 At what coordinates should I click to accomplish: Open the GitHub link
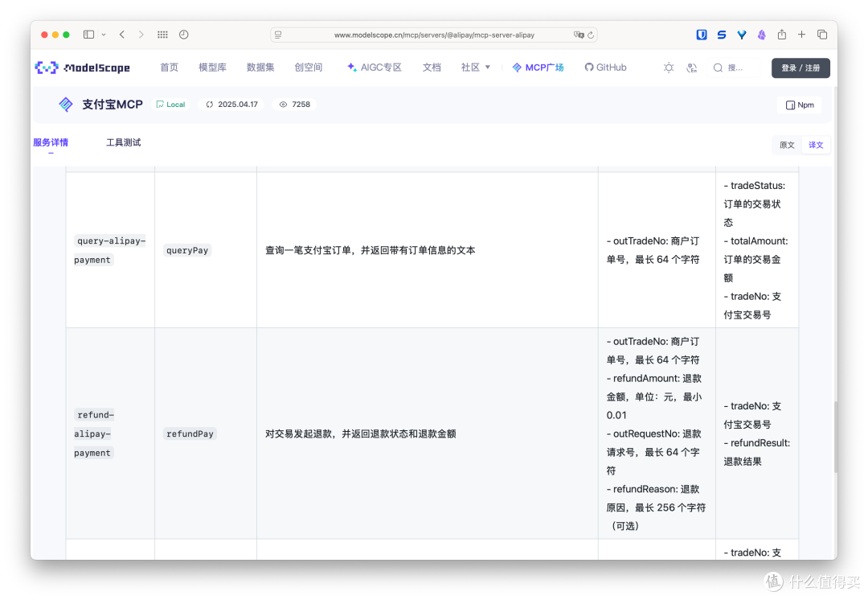606,68
